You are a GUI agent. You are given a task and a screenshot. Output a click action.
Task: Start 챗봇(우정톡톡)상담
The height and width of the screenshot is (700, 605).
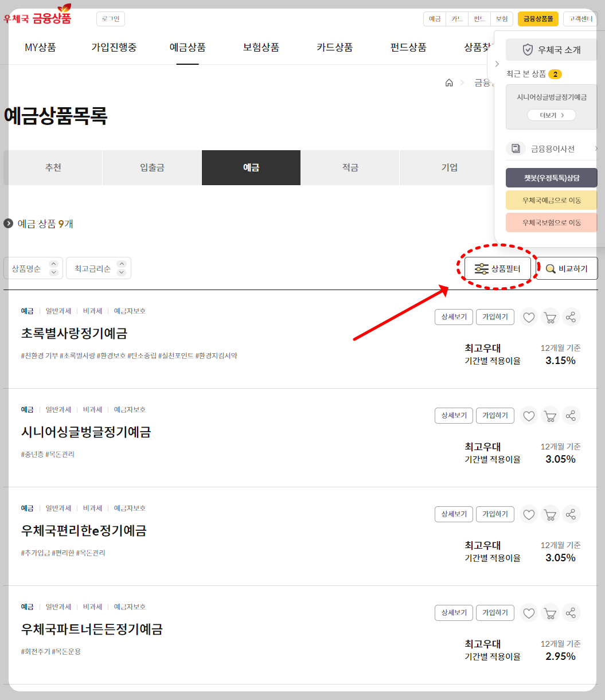coord(552,178)
